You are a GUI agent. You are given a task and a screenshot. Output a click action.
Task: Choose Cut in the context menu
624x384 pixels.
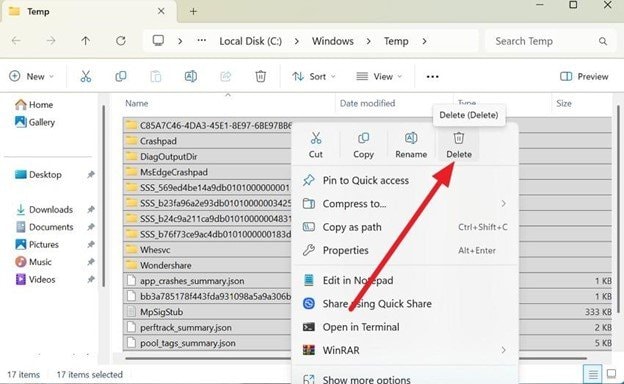point(316,145)
